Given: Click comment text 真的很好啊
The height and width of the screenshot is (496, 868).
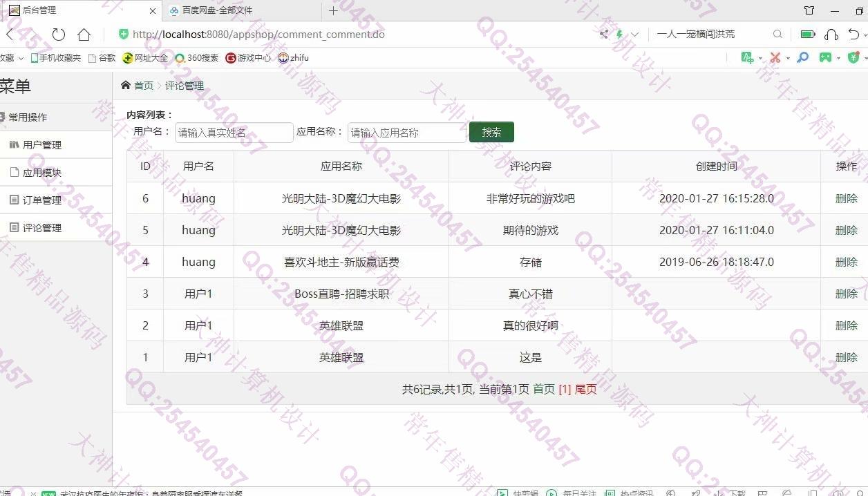Looking at the screenshot, I should 531,326.
